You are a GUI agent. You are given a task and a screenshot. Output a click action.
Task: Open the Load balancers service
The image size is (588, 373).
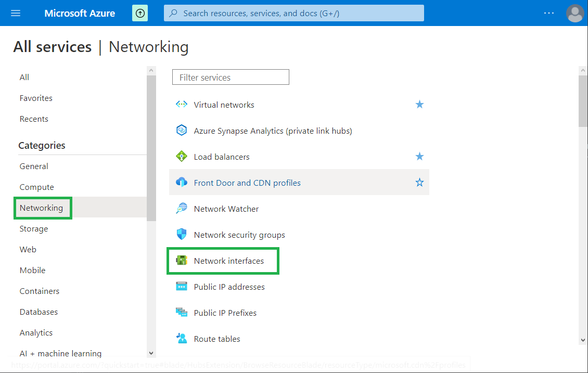[222, 157]
